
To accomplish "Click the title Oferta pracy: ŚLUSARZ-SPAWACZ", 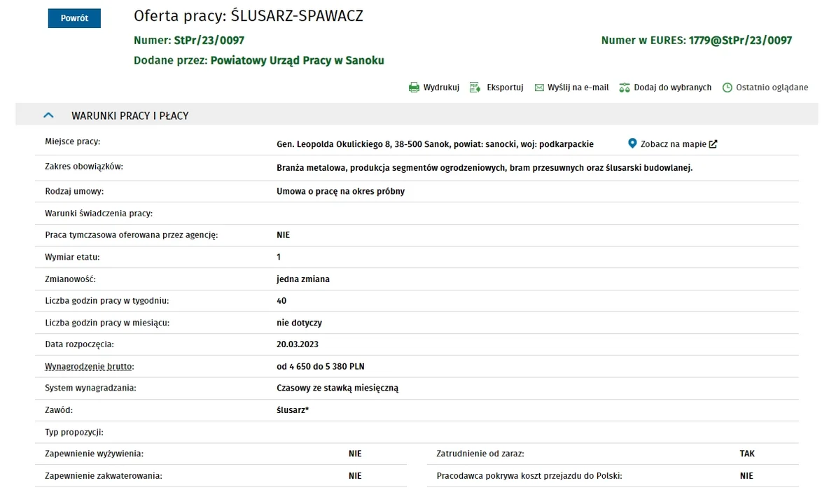I will 249,16.
